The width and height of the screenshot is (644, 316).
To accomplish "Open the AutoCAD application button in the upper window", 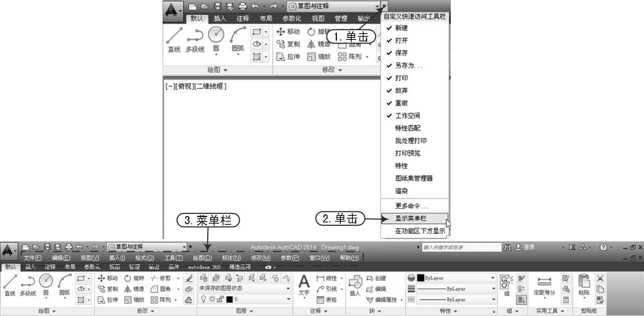I will coord(172,11).
